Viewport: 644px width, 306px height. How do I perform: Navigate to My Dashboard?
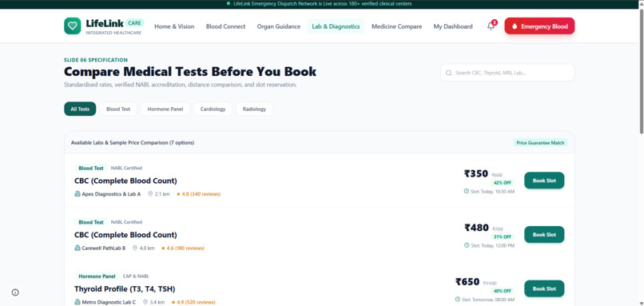[x=452, y=26]
